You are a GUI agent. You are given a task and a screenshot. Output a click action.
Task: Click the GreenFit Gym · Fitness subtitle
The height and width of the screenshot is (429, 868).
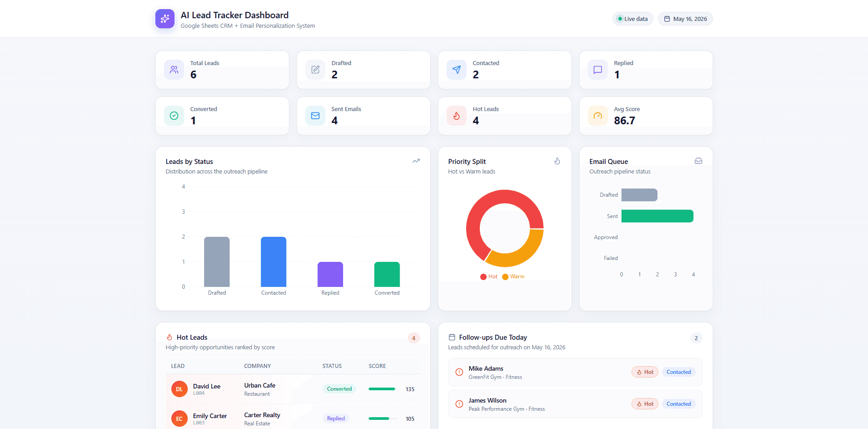pos(495,377)
